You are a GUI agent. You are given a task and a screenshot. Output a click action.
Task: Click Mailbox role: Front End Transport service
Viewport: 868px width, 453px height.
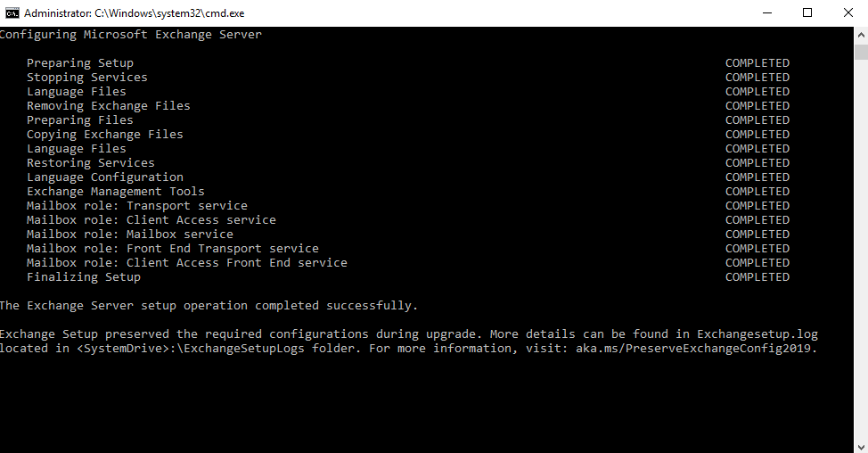(173, 249)
